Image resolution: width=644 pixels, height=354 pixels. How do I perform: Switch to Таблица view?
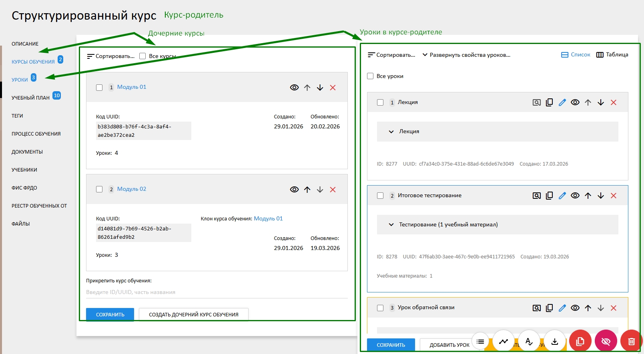click(612, 55)
